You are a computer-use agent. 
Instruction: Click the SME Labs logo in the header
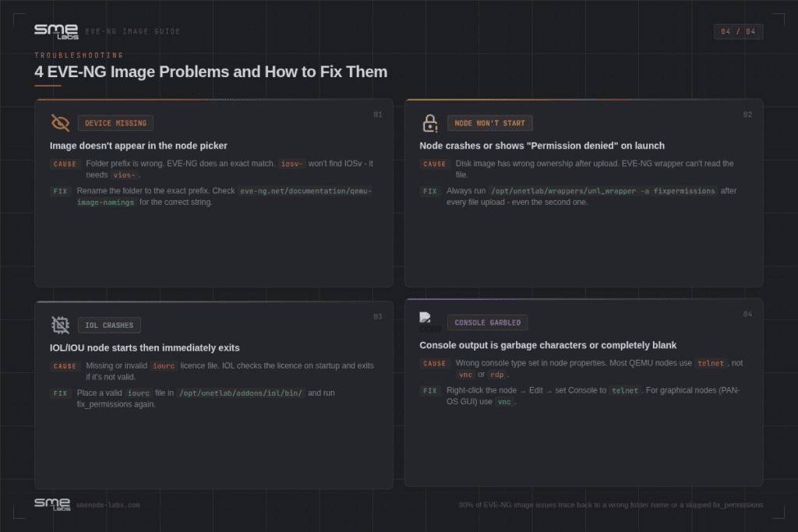(x=56, y=31)
